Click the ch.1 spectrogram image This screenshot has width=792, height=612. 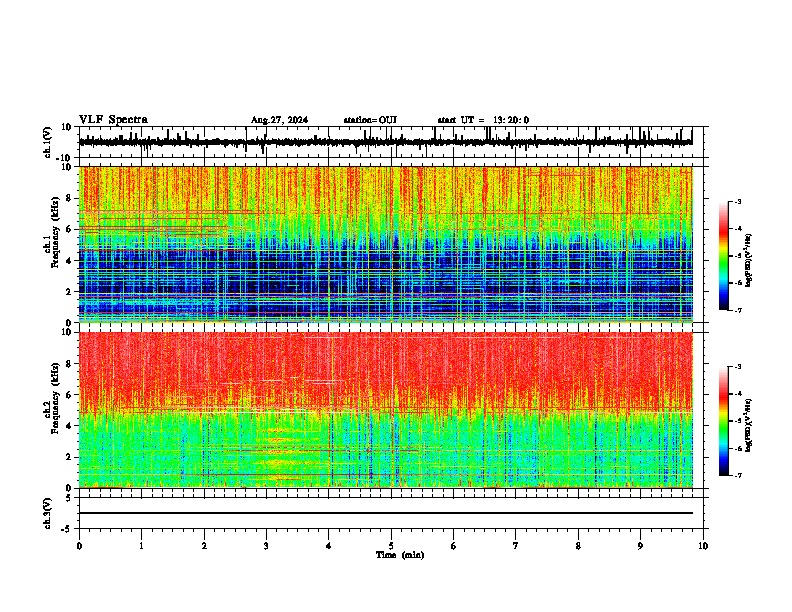click(x=386, y=244)
